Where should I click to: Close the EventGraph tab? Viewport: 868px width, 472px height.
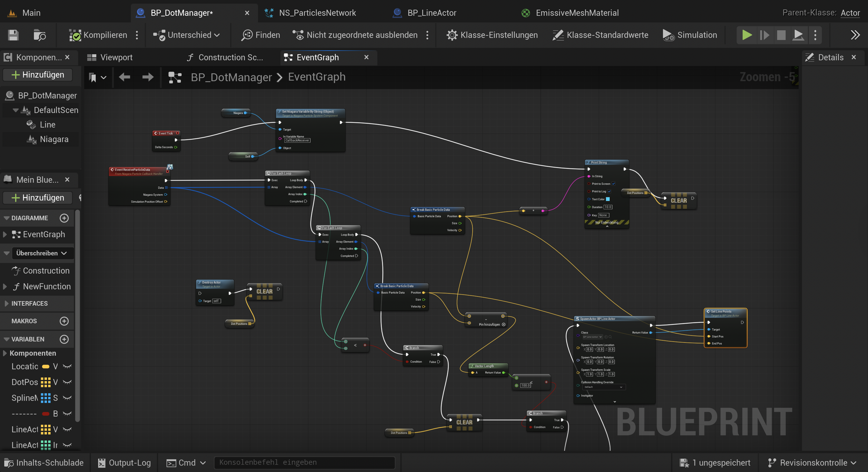(x=366, y=57)
